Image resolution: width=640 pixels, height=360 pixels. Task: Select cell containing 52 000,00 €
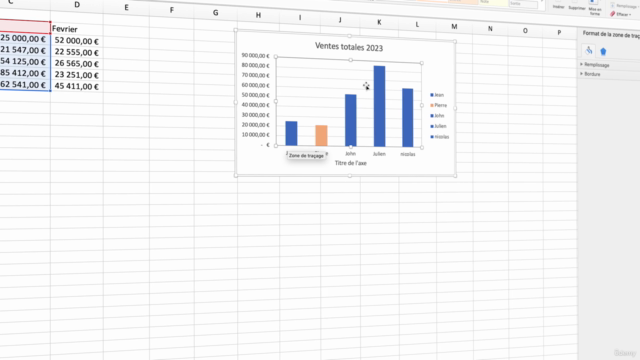(x=77, y=41)
